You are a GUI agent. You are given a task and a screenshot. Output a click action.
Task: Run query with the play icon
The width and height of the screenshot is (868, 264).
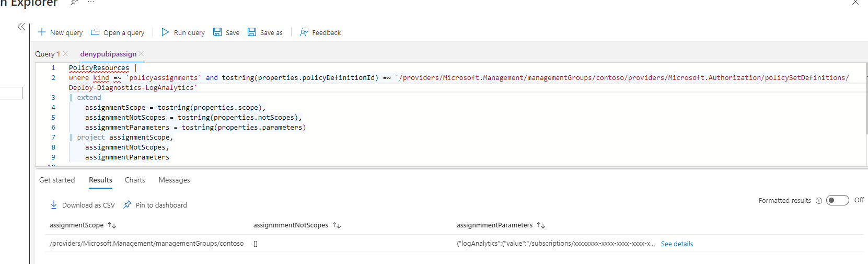pyautogui.click(x=165, y=32)
